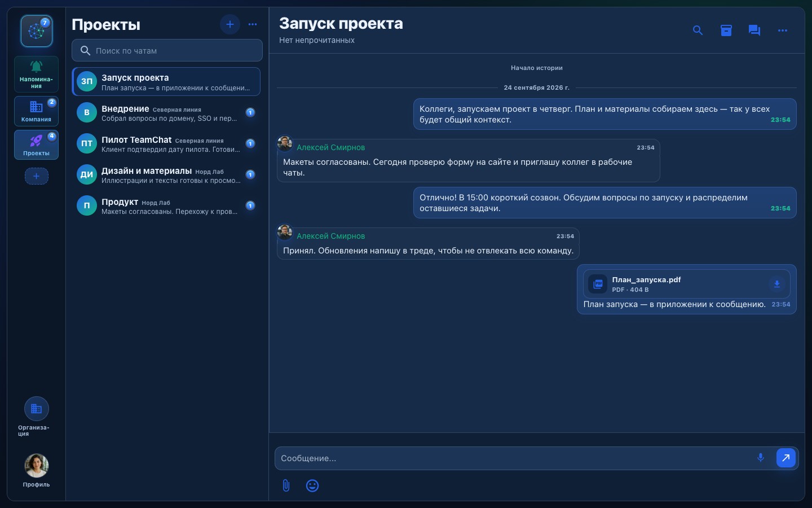
Task: Click the message 'Коллеги, запускаем проект в четверг'
Action: [x=605, y=114]
